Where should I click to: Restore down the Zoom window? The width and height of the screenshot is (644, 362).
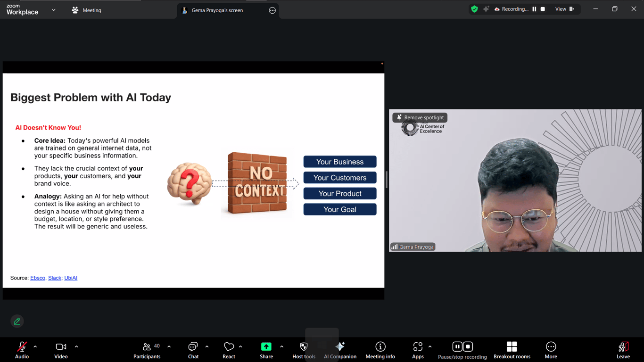[x=615, y=9]
